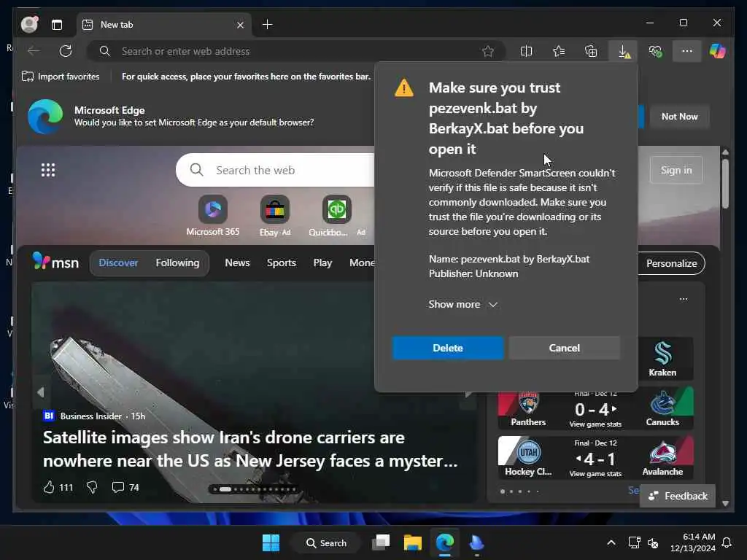Click Not Now on default browser prompt

679,117
